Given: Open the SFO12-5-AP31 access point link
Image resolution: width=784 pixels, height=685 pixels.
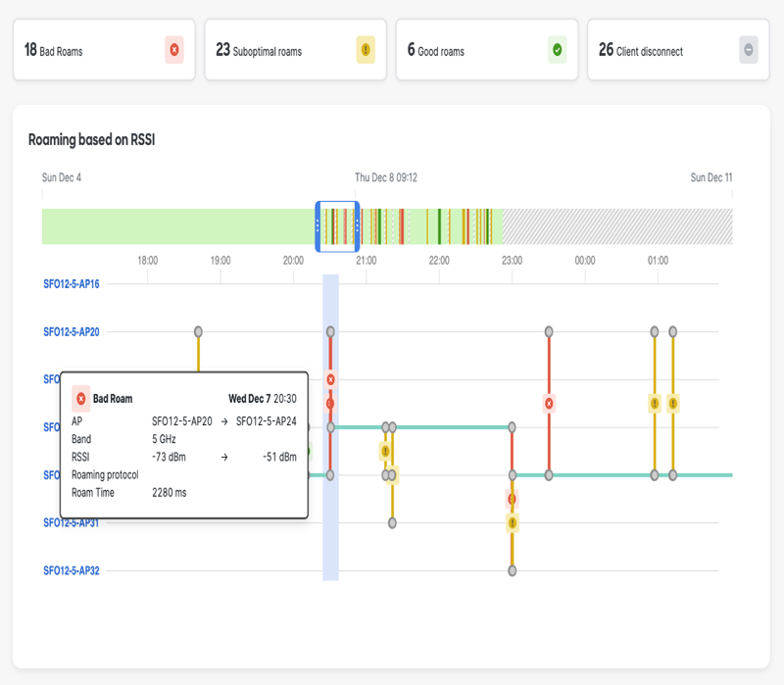Looking at the screenshot, I should [x=72, y=523].
